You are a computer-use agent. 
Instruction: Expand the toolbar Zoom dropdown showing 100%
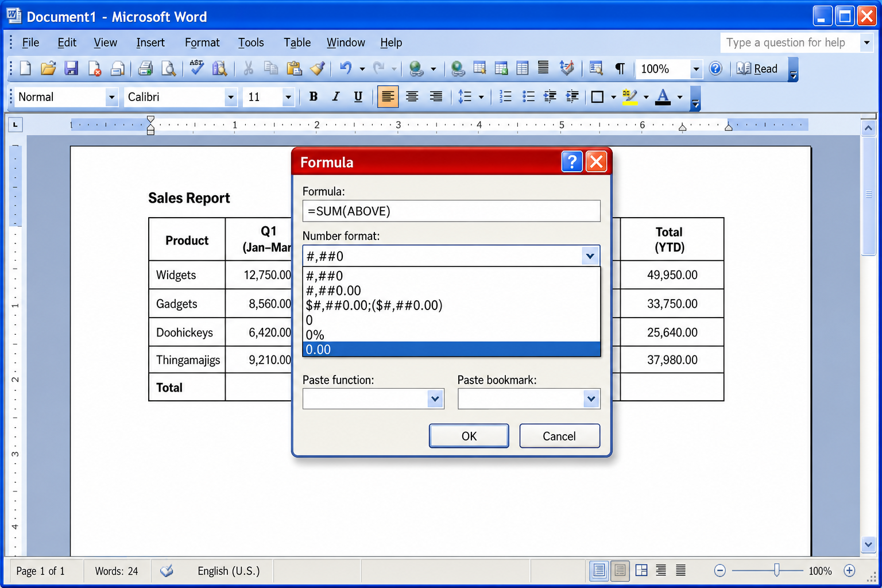pos(696,69)
